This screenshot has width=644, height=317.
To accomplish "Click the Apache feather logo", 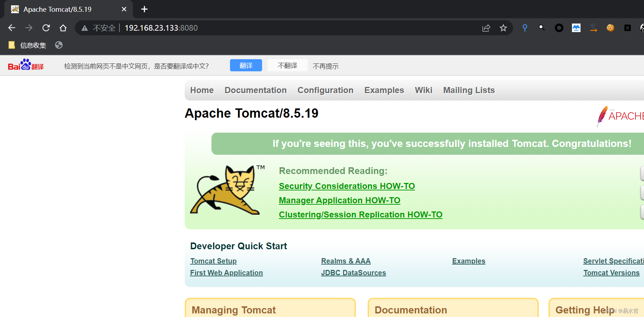I will [620, 116].
